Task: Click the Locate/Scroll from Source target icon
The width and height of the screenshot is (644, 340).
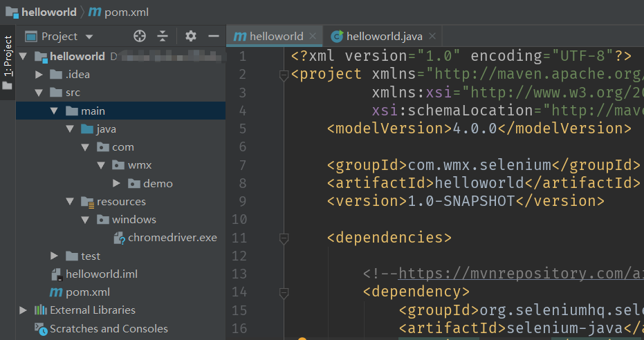Action: pos(140,36)
